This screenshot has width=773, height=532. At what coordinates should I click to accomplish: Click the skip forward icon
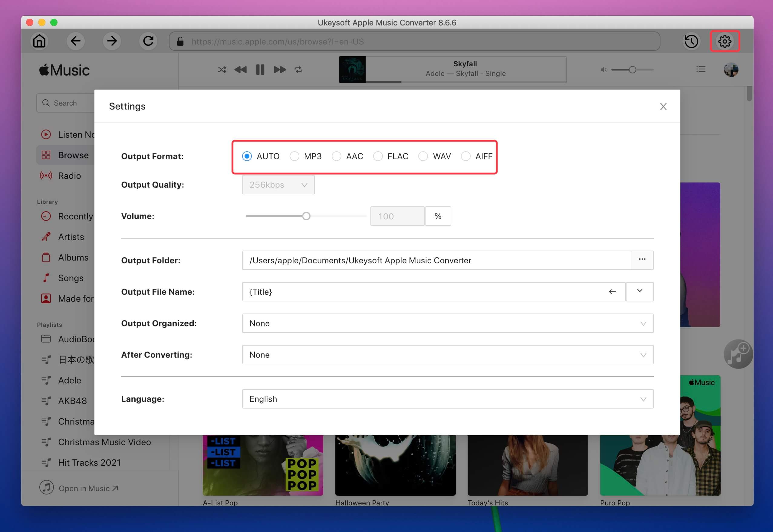pos(280,70)
